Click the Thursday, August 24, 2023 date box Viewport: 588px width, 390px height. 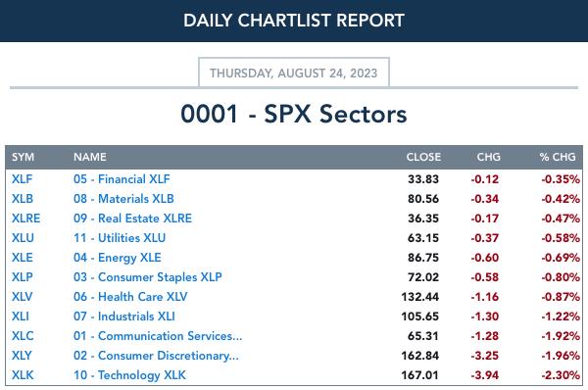294,73
